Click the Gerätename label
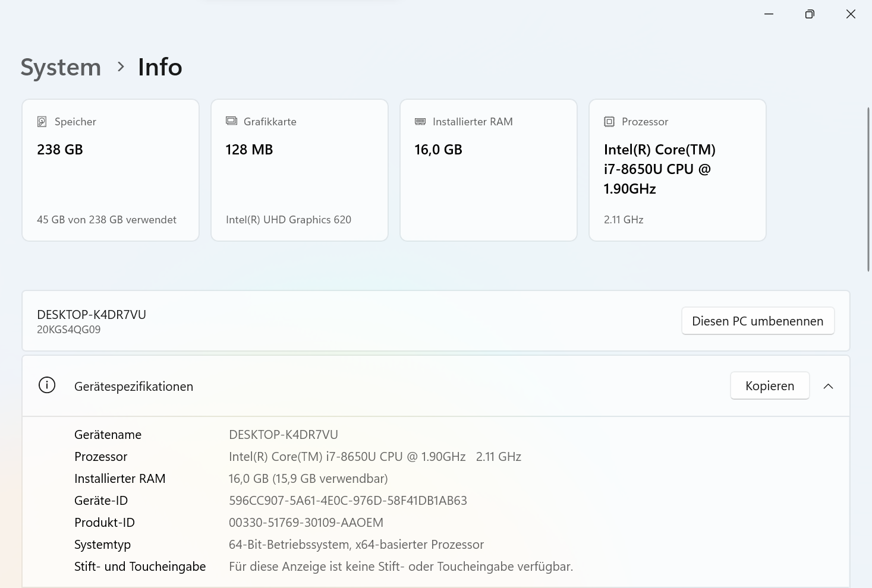The height and width of the screenshot is (588, 872). point(108,435)
